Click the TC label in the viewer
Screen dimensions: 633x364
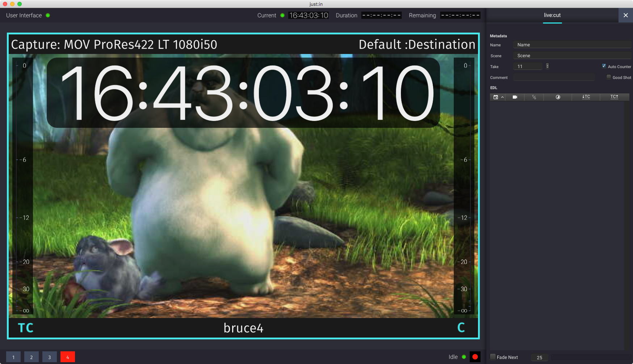(26, 328)
